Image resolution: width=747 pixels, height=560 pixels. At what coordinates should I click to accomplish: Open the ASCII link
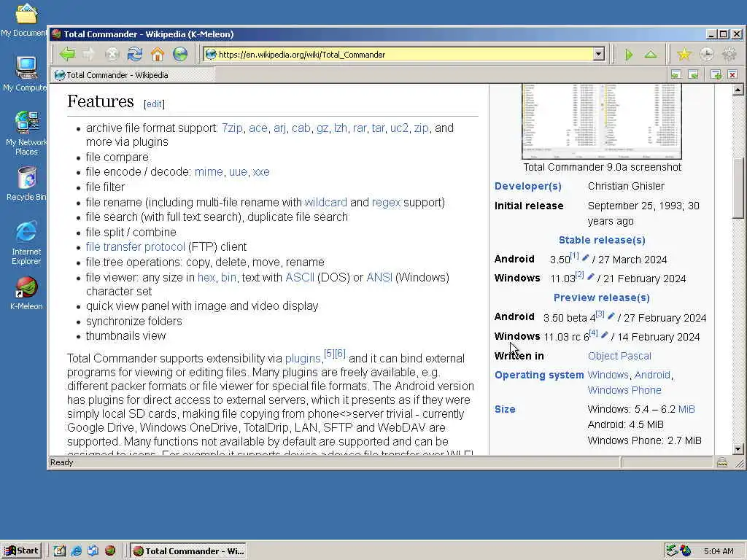tap(300, 277)
